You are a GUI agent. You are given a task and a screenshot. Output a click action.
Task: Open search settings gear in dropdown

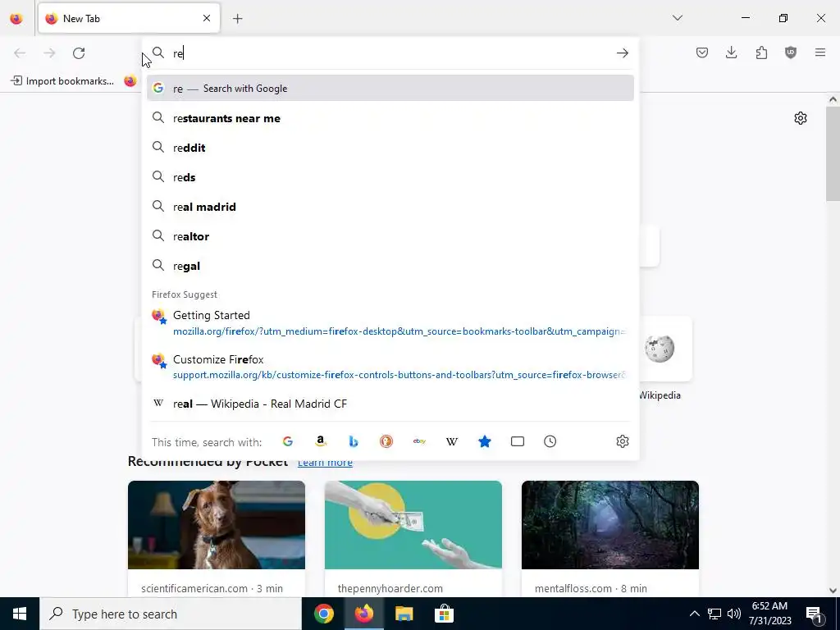coord(622,441)
